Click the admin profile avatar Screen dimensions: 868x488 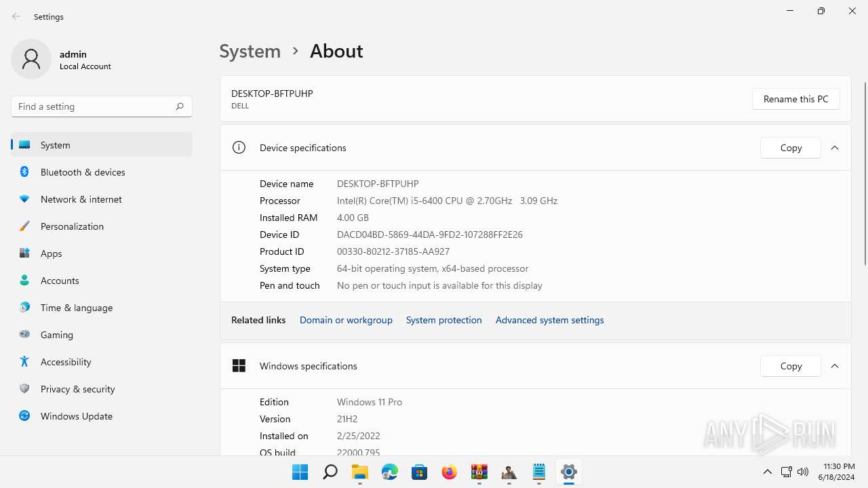31,59
